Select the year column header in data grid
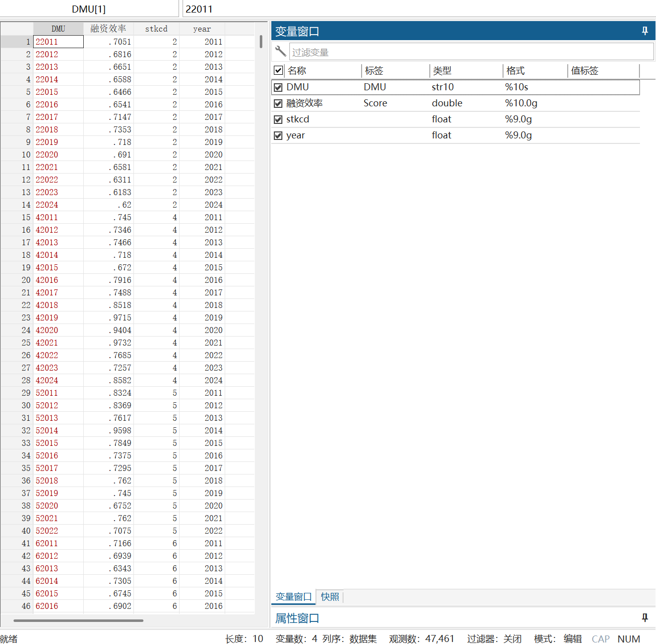The height and width of the screenshot is (644, 656). (202, 29)
